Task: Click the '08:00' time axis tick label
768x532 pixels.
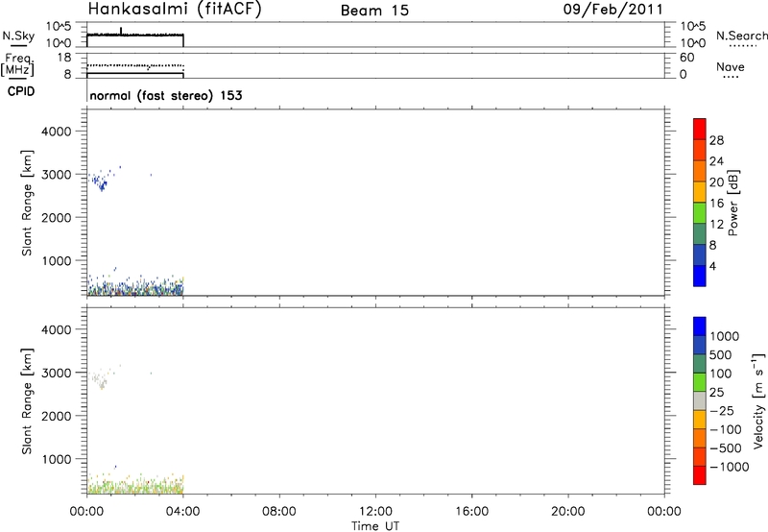Action: [x=279, y=512]
